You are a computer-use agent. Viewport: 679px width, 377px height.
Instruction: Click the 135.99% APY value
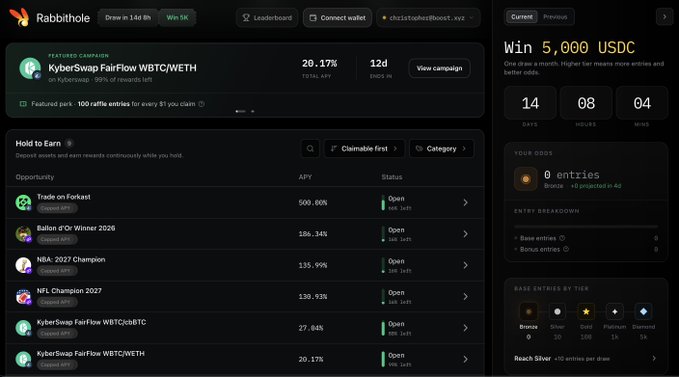point(313,265)
